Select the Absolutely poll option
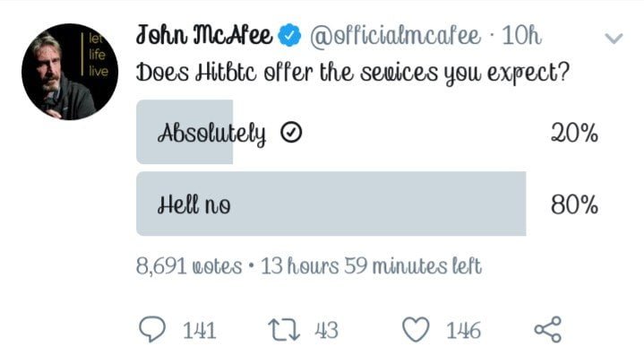The image size is (644, 364). (x=212, y=134)
